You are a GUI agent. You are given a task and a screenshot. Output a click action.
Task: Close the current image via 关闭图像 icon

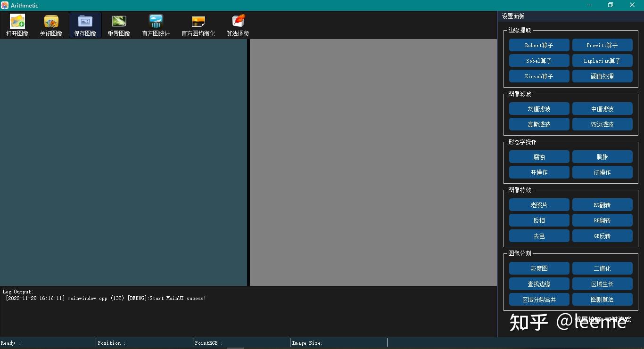click(51, 24)
